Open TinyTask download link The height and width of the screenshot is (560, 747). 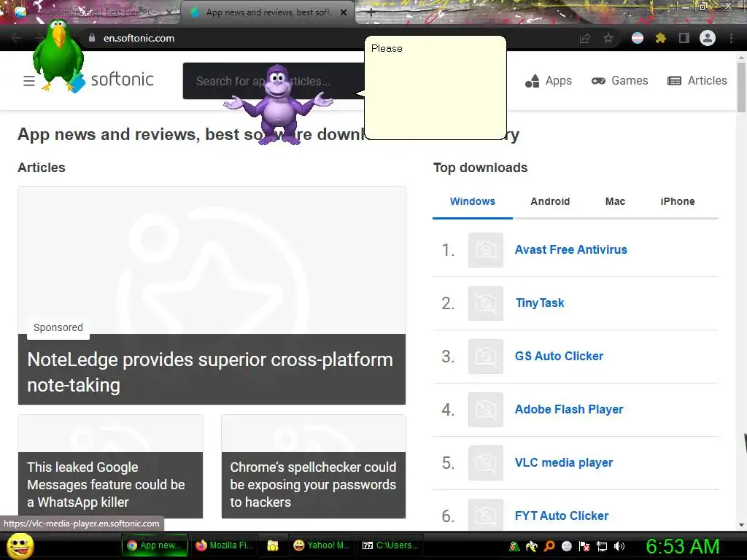(x=540, y=303)
